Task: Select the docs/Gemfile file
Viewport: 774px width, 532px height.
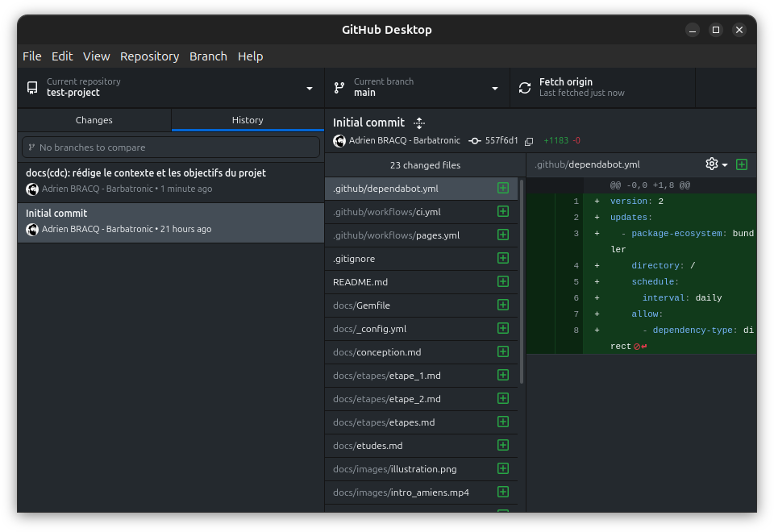Action: (421, 305)
